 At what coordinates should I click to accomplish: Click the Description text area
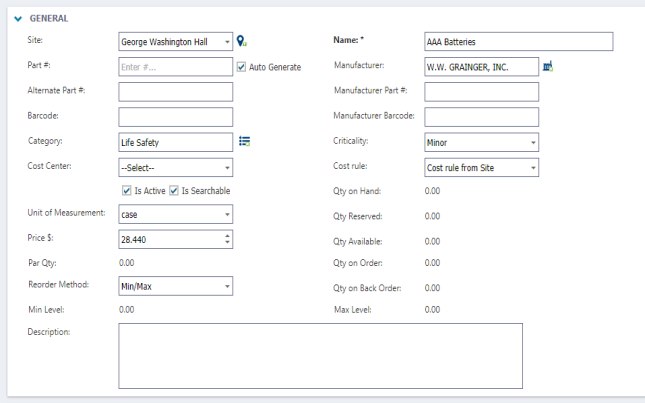click(x=320, y=356)
